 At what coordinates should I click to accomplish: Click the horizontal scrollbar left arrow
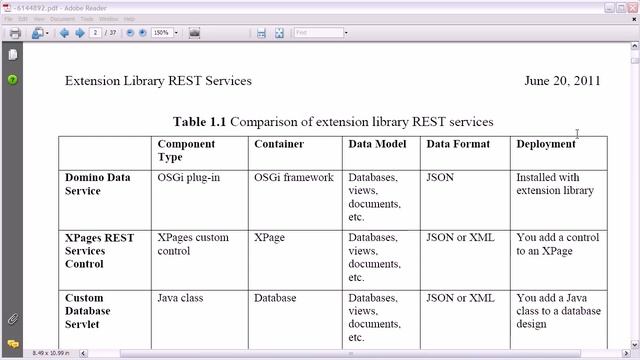(83, 353)
